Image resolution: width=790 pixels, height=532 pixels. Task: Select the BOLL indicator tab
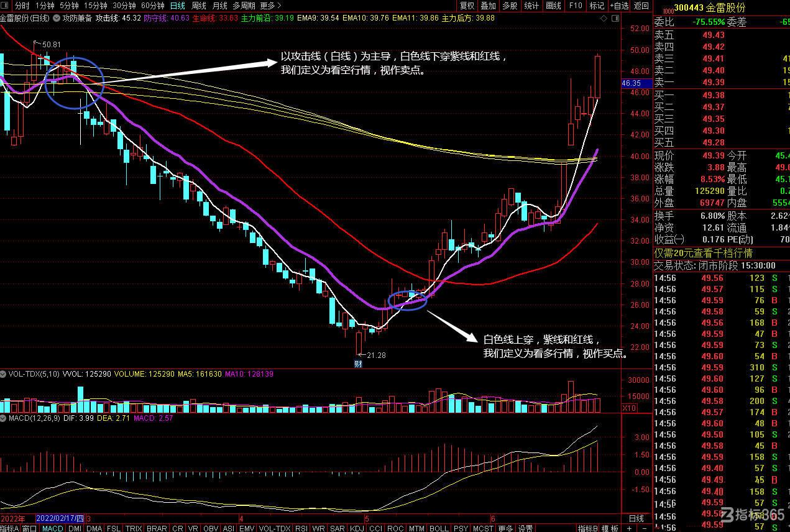(439, 528)
